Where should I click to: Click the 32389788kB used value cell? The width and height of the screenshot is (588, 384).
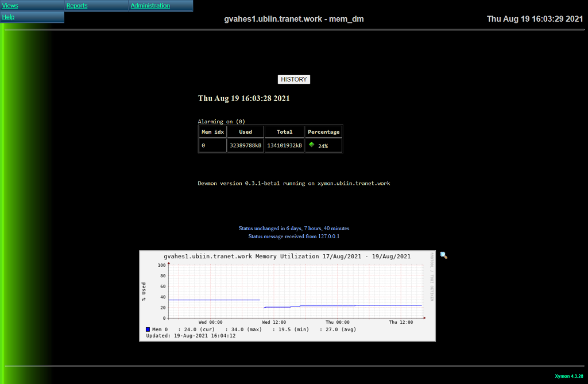[x=245, y=146]
